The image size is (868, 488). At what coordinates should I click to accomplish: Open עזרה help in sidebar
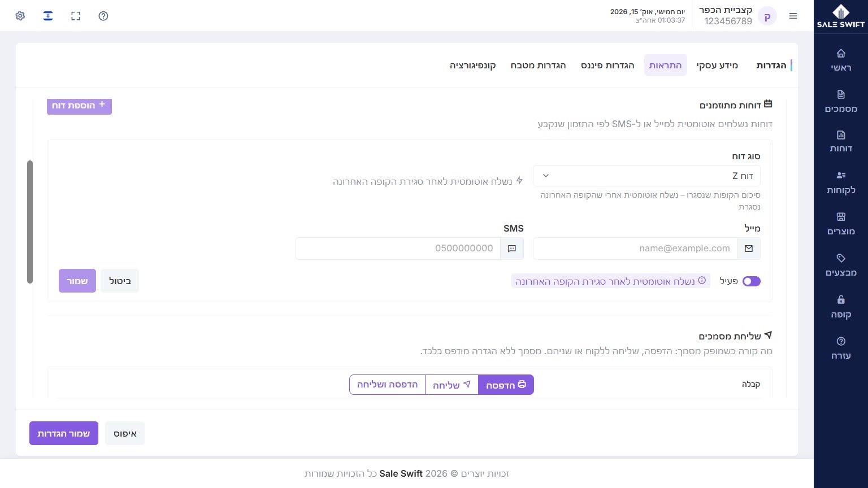pos(841,348)
